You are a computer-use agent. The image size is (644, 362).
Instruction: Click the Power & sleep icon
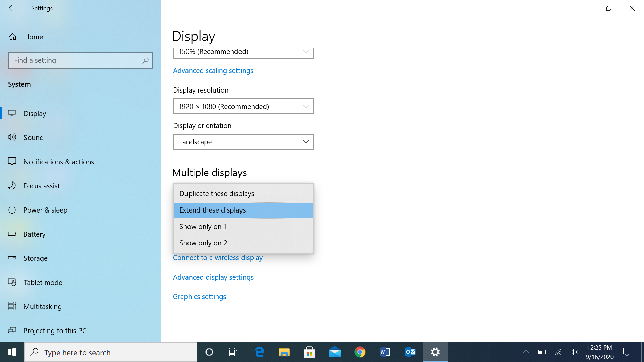click(x=12, y=210)
